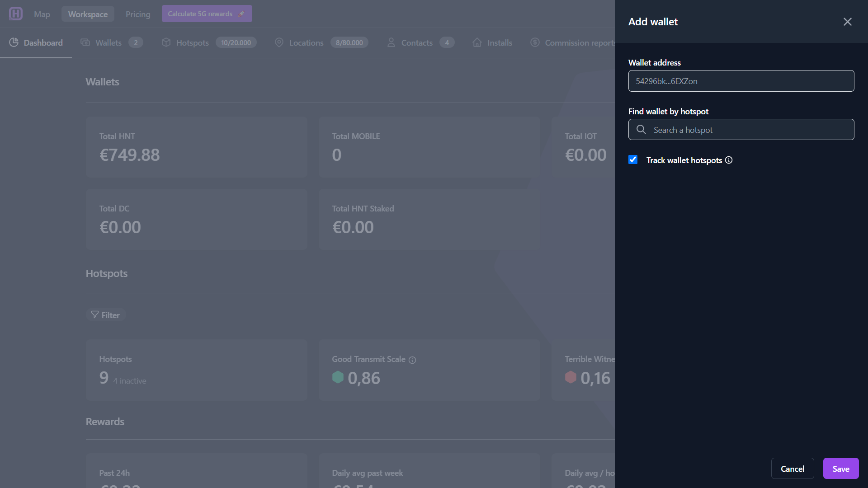Click the Contacts person icon
The width and height of the screenshot is (868, 488).
pyautogui.click(x=391, y=42)
